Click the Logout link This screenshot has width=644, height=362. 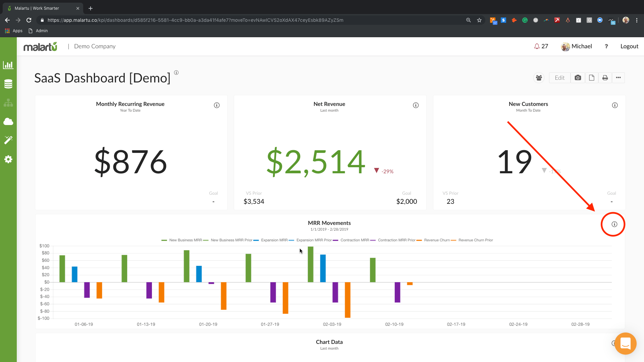[629, 46]
